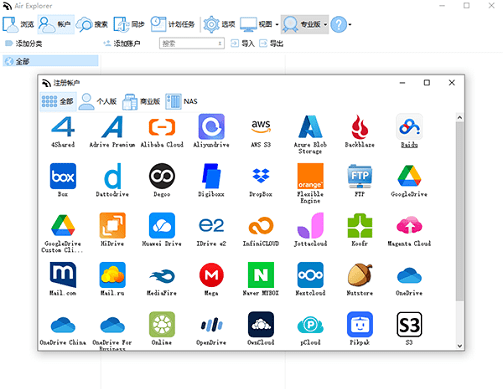Open the 帐户 accounts view

(55, 24)
